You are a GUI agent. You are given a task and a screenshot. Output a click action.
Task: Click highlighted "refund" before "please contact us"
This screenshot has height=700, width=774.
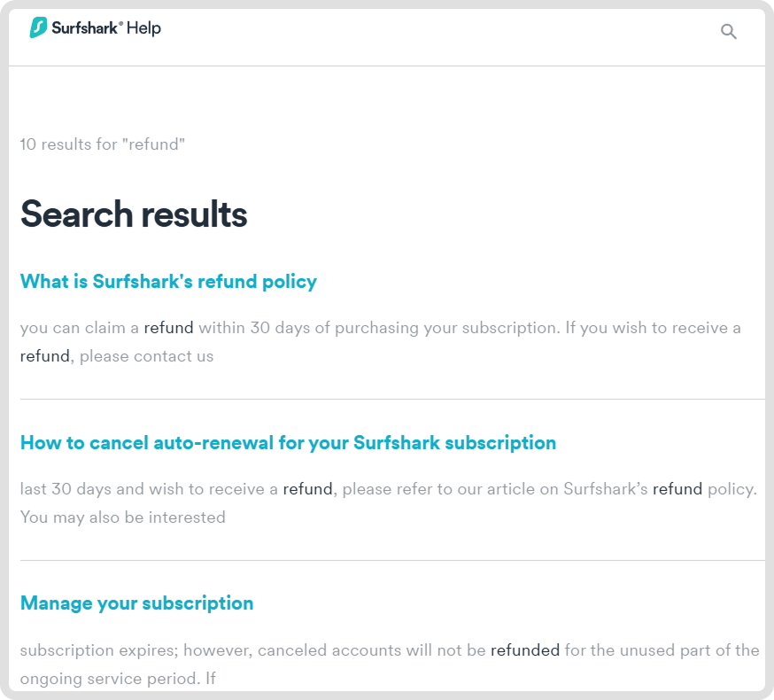[x=45, y=356]
